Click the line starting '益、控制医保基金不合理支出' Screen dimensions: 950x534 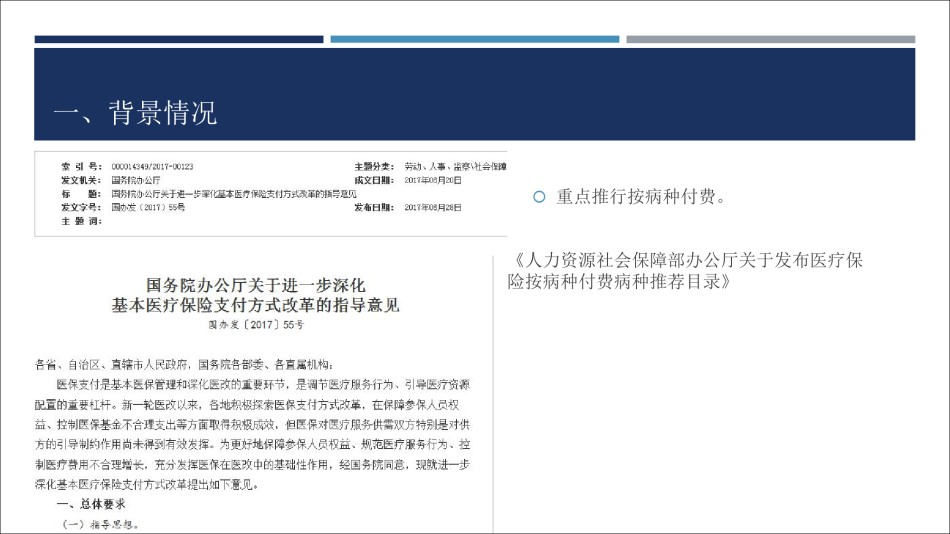point(252,425)
